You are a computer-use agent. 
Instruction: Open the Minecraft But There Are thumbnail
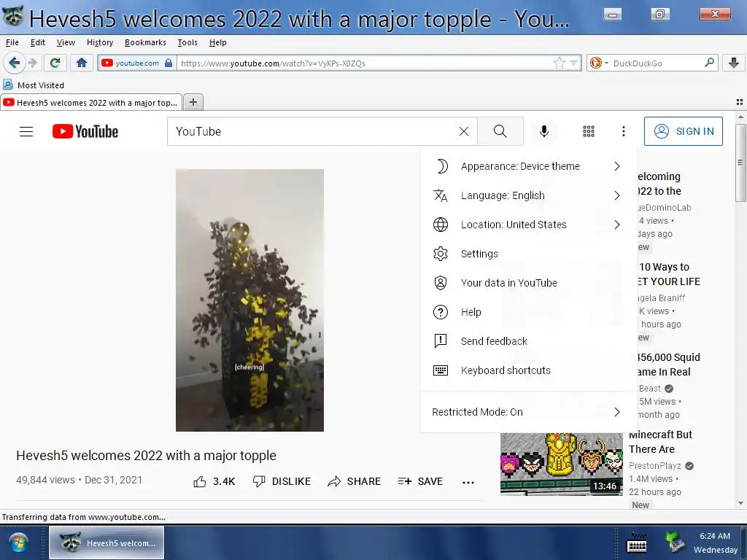click(x=561, y=464)
